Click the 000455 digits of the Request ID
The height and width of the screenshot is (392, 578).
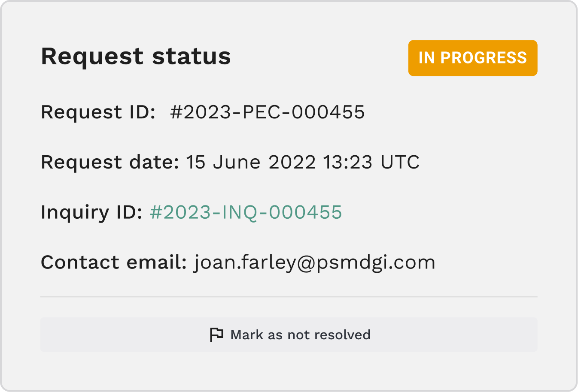[328, 112]
